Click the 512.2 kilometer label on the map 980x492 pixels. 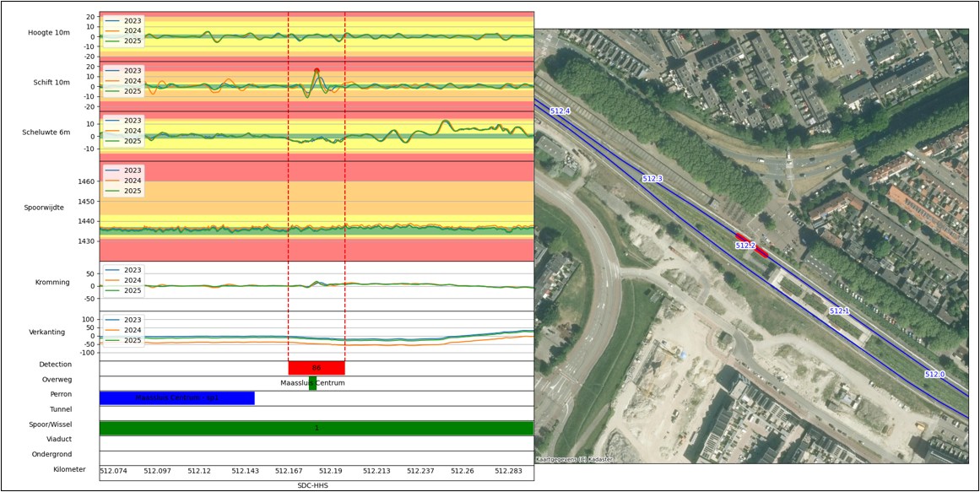[x=745, y=246]
